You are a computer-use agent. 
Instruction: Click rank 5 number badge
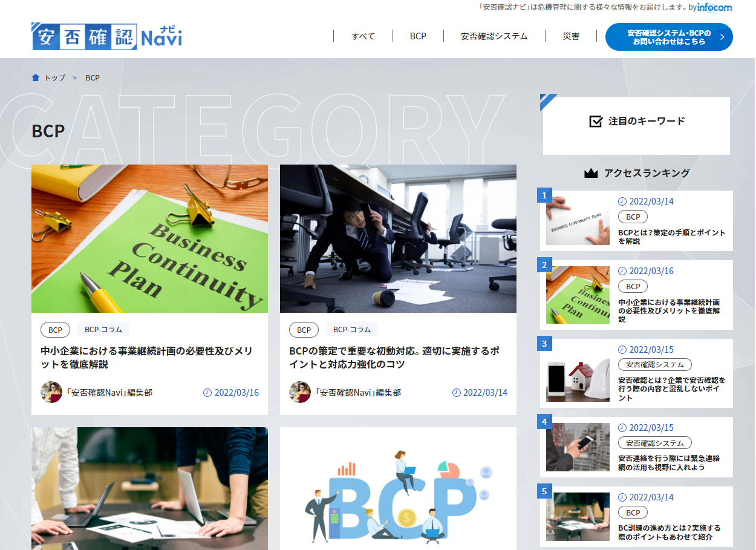544,491
